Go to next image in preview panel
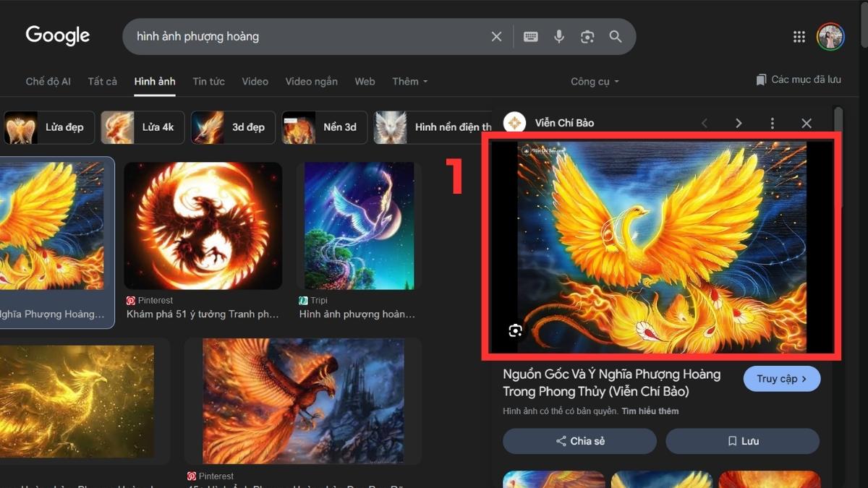Image resolution: width=868 pixels, height=488 pixels. coord(739,124)
